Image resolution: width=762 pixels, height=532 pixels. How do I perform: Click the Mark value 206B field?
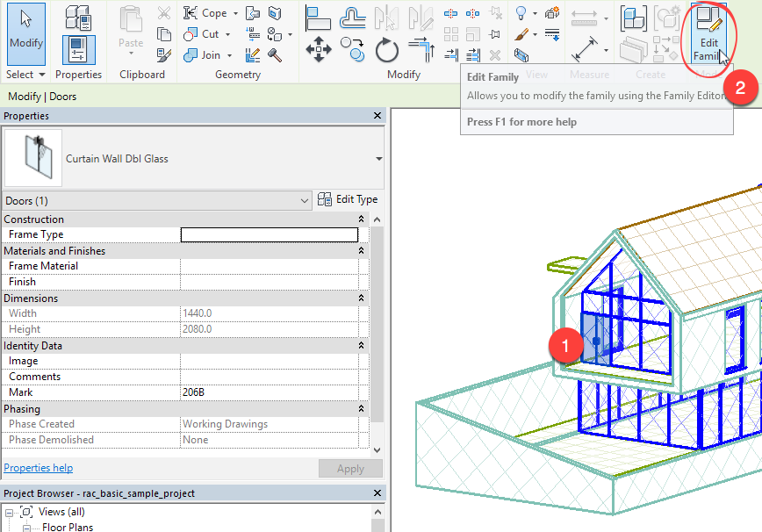(270, 392)
